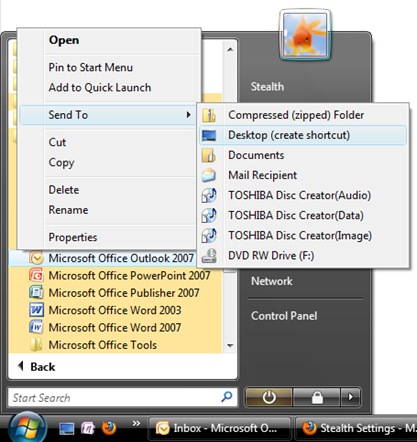Click the Compressed (zipped) Folder icon
Viewport: 417px width, 442px height.
[209, 115]
